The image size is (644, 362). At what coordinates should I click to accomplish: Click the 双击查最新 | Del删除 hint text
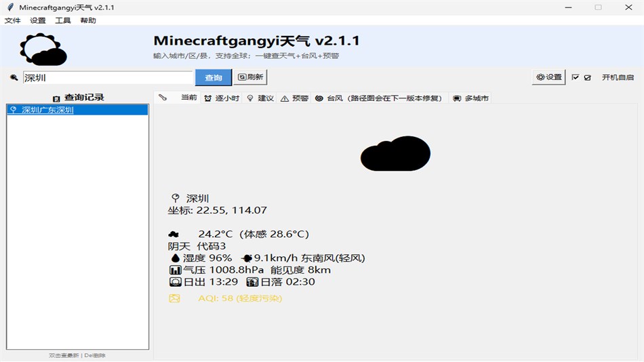coord(77,355)
